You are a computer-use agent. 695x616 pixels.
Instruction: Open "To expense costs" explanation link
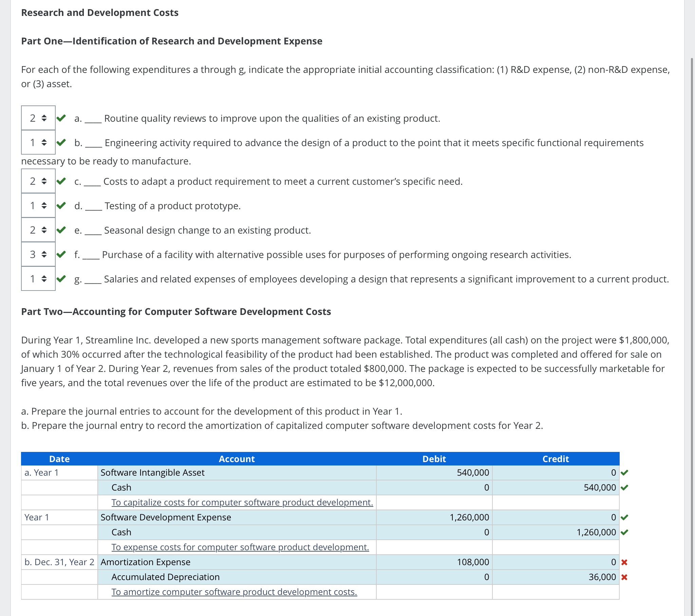240,547
